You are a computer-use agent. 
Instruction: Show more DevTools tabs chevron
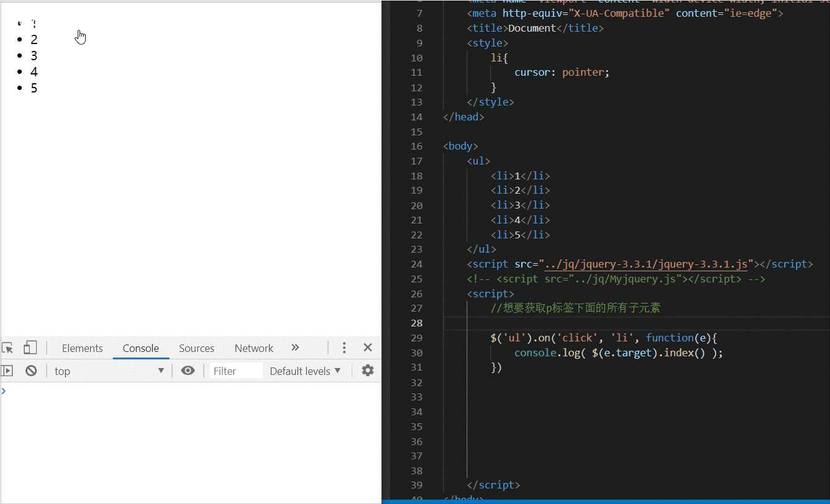click(x=295, y=348)
